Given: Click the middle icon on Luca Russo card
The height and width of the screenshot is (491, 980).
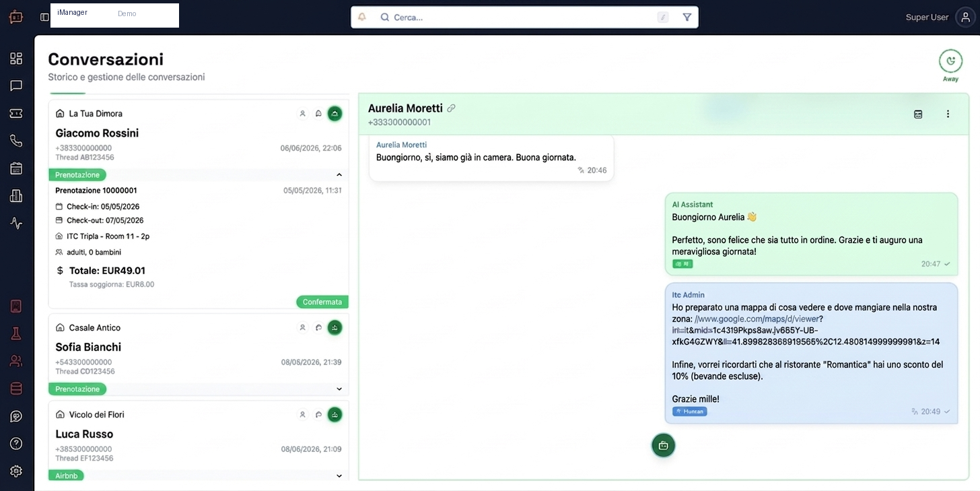Looking at the screenshot, I should pyautogui.click(x=318, y=415).
